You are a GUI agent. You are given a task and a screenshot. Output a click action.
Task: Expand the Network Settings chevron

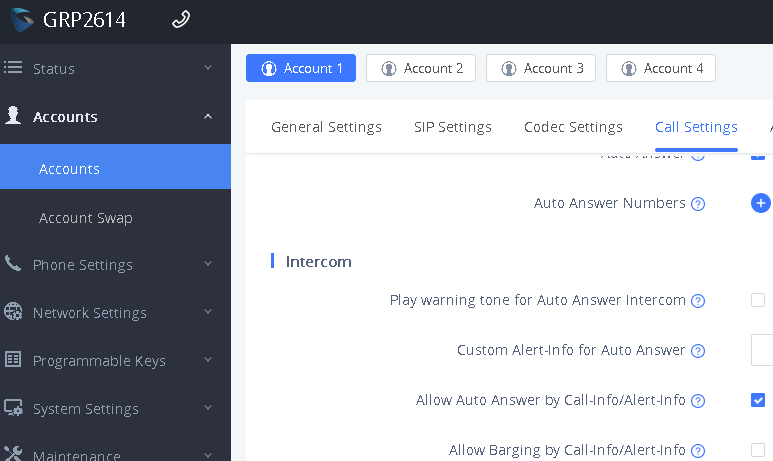(208, 312)
